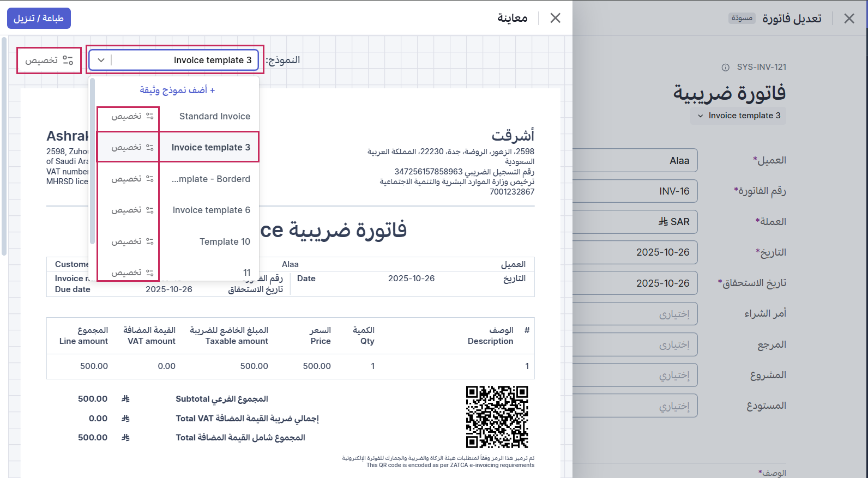
Task: Close the معاينة preview panel
Action: tap(555, 18)
